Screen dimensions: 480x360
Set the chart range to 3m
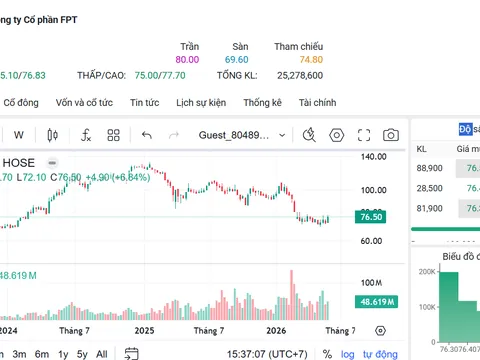click(x=19, y=354)
